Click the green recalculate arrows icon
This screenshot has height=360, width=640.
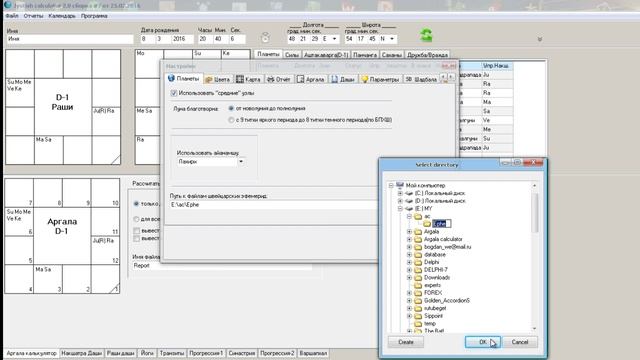click(x=426, y=35)
